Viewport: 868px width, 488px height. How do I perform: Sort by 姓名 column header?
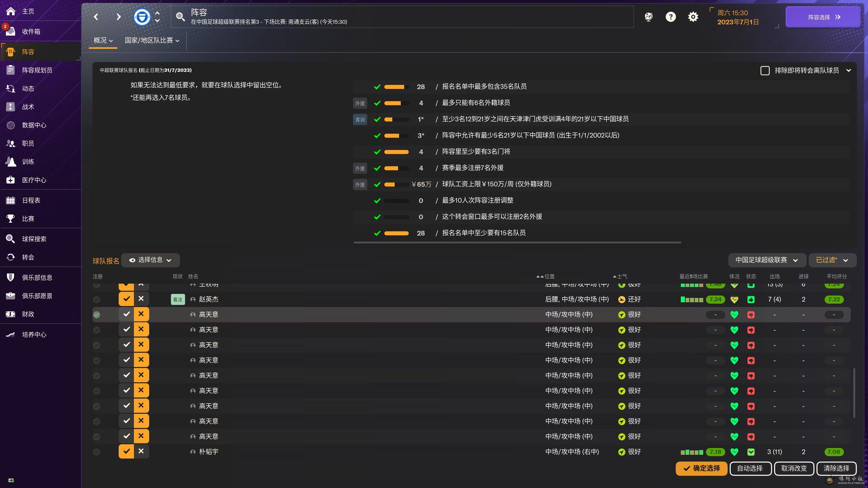[x=193, y=277]
